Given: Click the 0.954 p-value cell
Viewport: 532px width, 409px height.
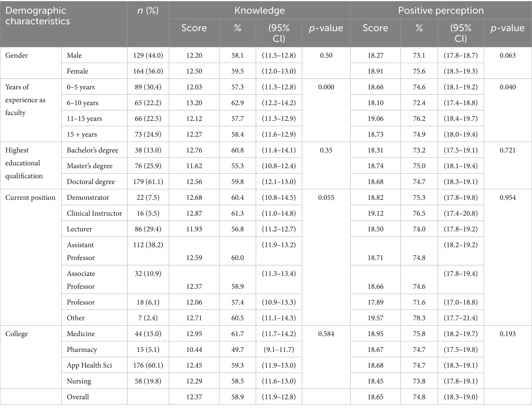Looking at the screenshot, I should coord(508,198).
